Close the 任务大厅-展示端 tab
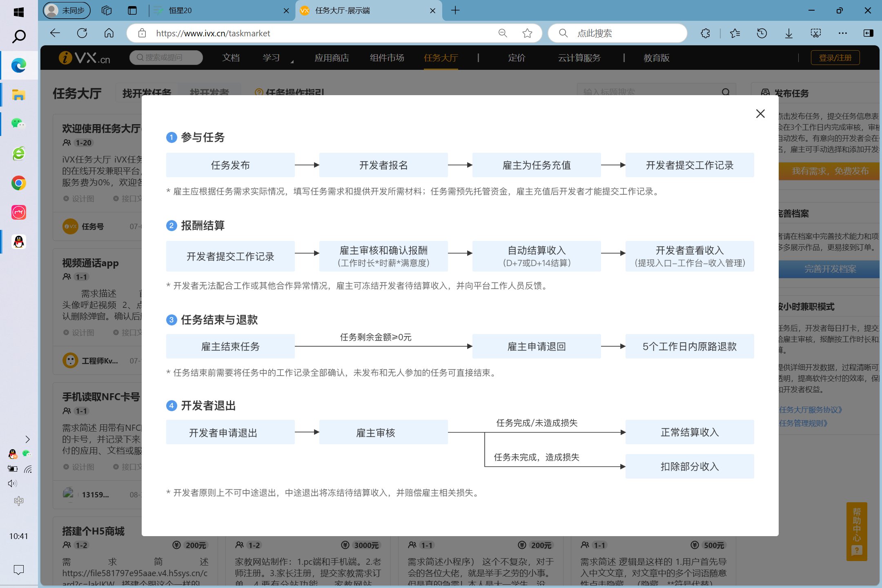882x588 pixels. coord(432,11)
